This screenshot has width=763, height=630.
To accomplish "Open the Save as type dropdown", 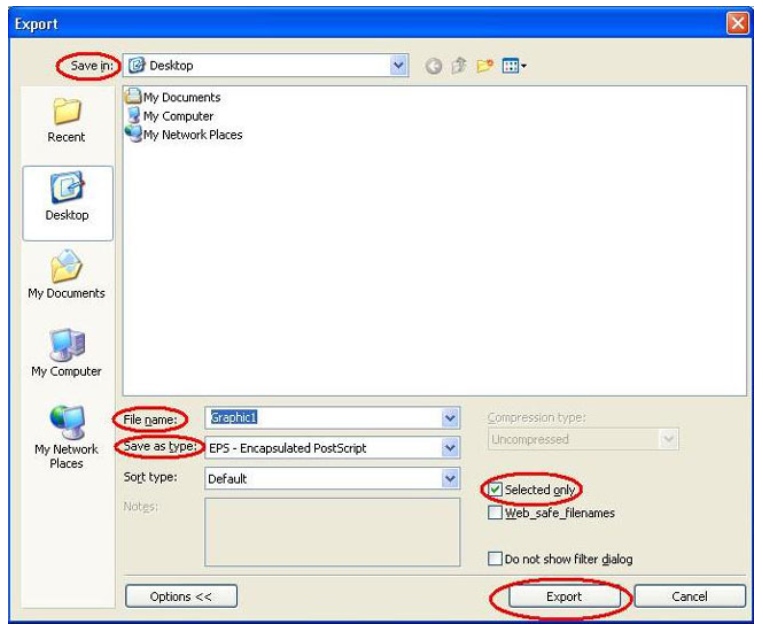I will (x=449, y=448).
